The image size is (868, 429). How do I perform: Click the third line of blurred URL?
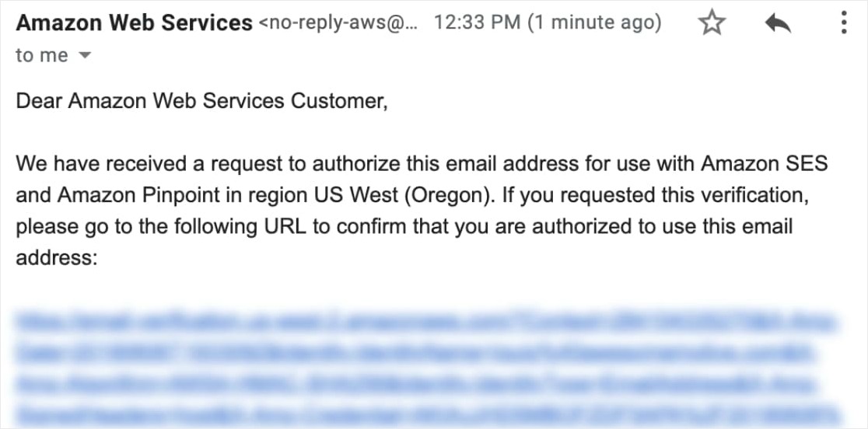(x=415, y=384)
